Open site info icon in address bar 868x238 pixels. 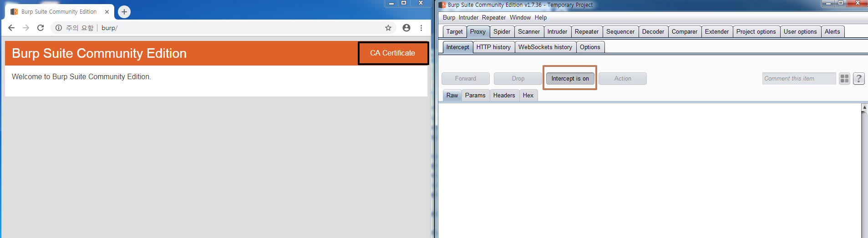click(x=59, y=28)
